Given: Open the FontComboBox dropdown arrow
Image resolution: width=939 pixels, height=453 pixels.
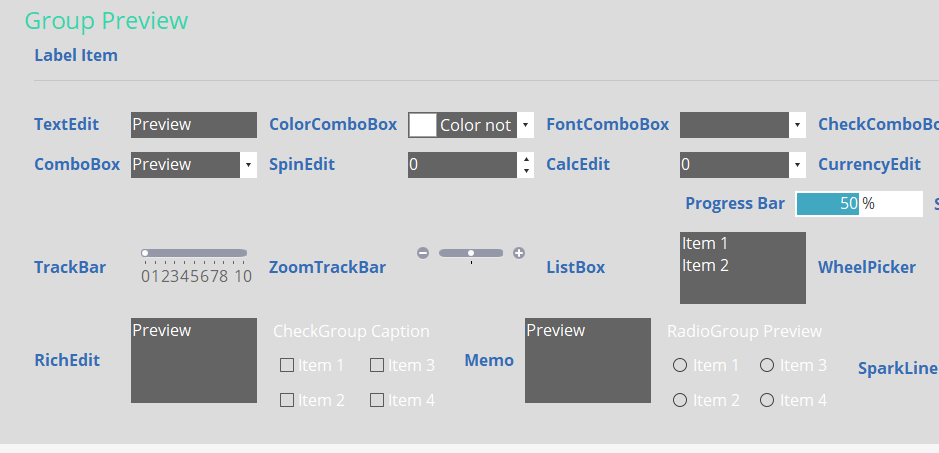Looking at the screenshot, I should [x=797, y=125].
